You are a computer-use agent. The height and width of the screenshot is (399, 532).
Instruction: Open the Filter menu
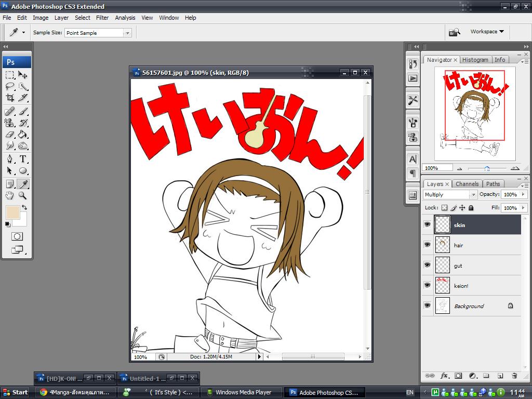coord(102,18)
